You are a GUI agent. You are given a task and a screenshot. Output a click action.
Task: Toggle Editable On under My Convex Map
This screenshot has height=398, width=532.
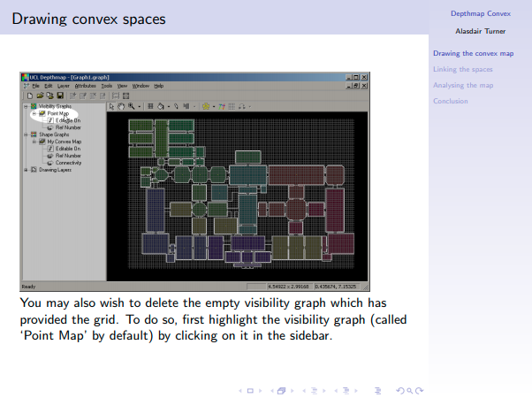click(x=68, y=149)
